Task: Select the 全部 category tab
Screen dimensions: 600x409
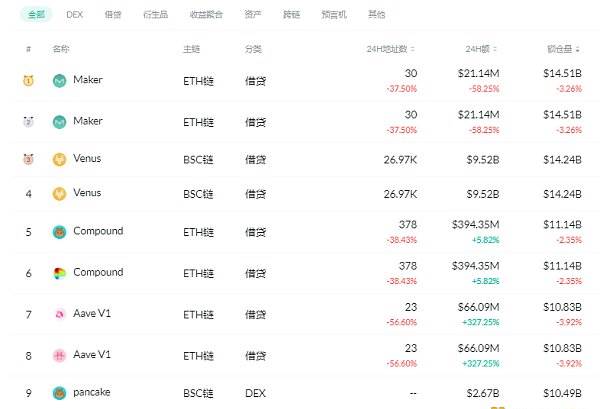Action: pos(36,15)
